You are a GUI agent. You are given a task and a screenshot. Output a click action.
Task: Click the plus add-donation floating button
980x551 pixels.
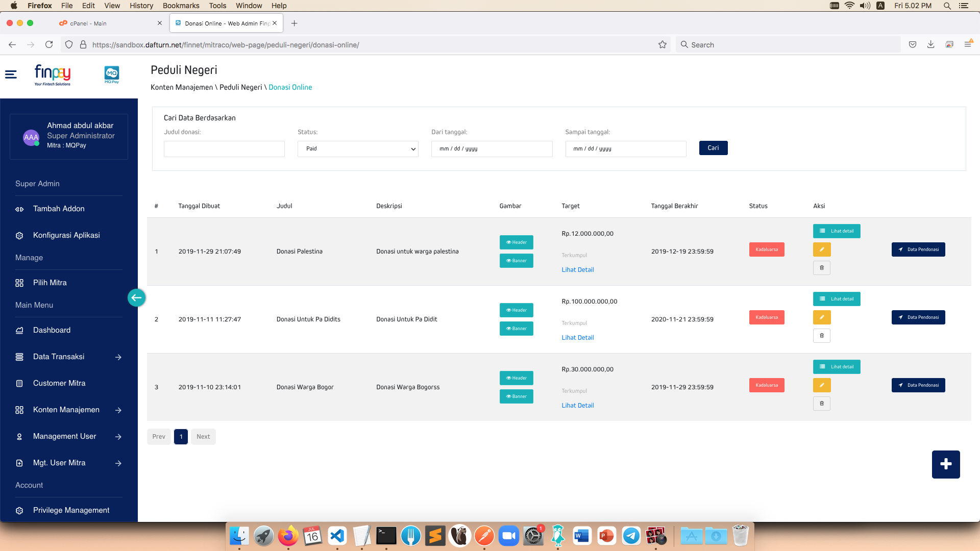[945, 464]
